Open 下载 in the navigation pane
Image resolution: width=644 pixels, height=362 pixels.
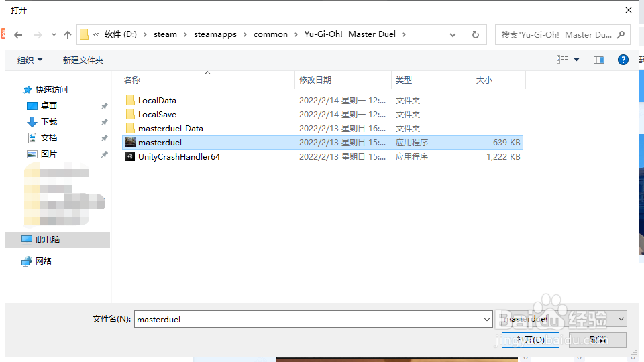(x=48, y=121)
